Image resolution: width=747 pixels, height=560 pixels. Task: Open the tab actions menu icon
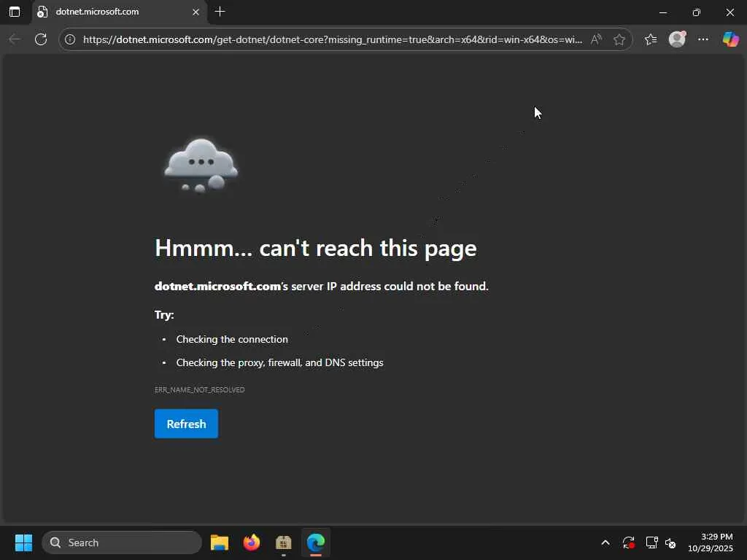15,12
